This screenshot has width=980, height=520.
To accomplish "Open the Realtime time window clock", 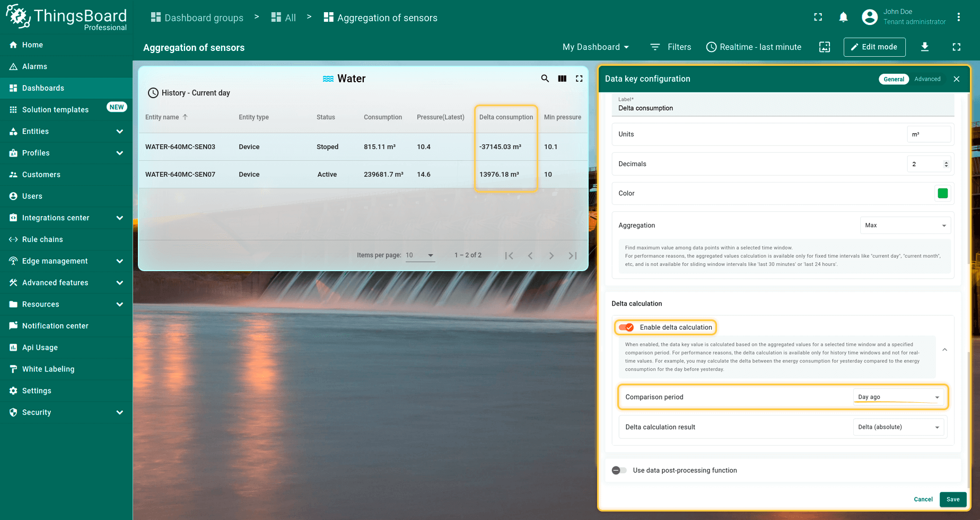I will pos(711,47).
